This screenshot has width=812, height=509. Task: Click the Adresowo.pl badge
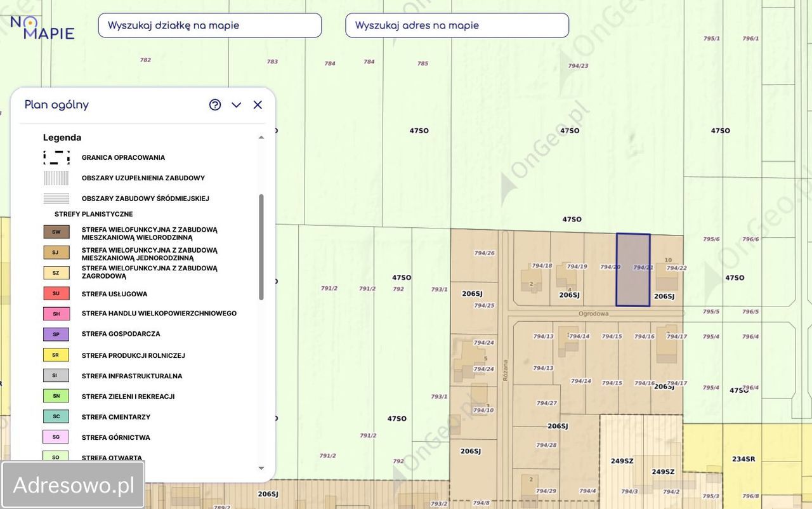coord(73,485)
